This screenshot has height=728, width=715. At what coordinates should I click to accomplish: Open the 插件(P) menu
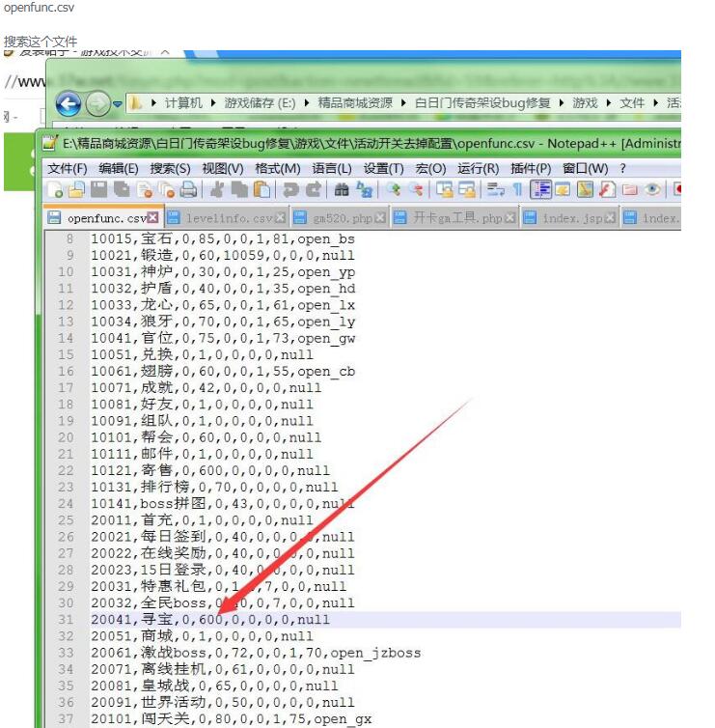pos(530,168)
